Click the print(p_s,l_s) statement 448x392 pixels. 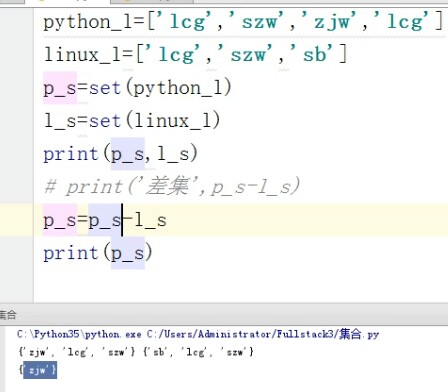point(121,154)
